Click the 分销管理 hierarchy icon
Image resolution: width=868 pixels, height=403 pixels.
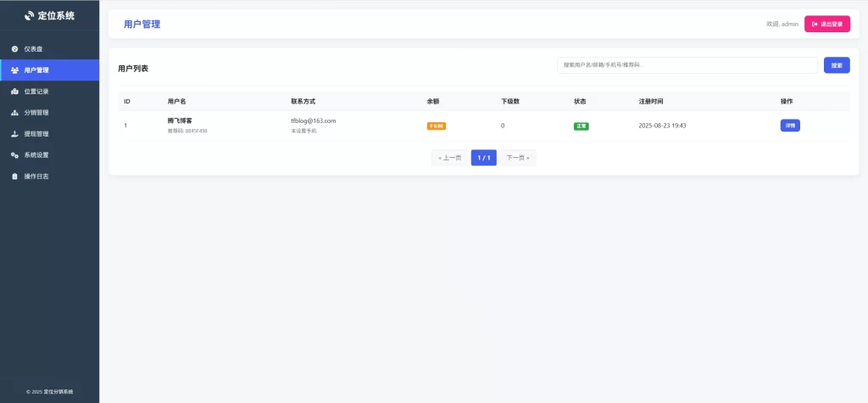coord(15,113)
